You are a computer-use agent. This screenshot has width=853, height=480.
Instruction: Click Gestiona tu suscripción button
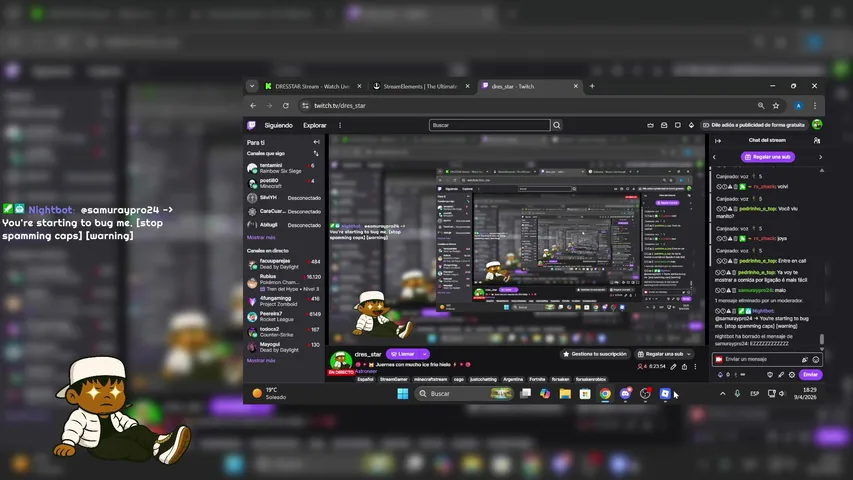(x=595, y=354)
